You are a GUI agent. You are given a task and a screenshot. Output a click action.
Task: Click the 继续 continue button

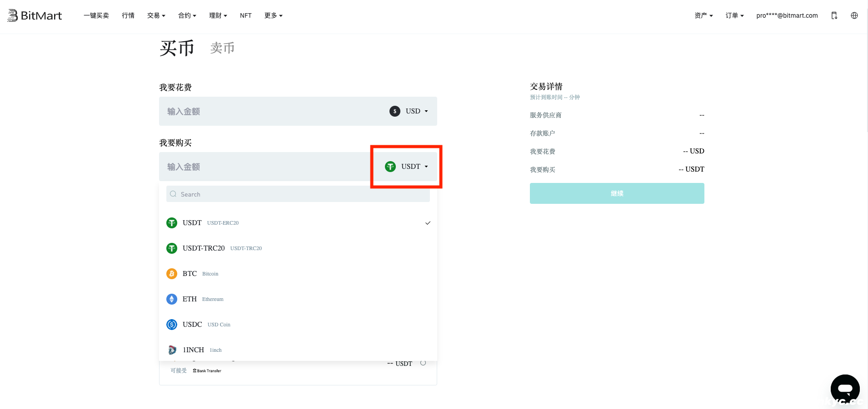(x=617, y=193)
